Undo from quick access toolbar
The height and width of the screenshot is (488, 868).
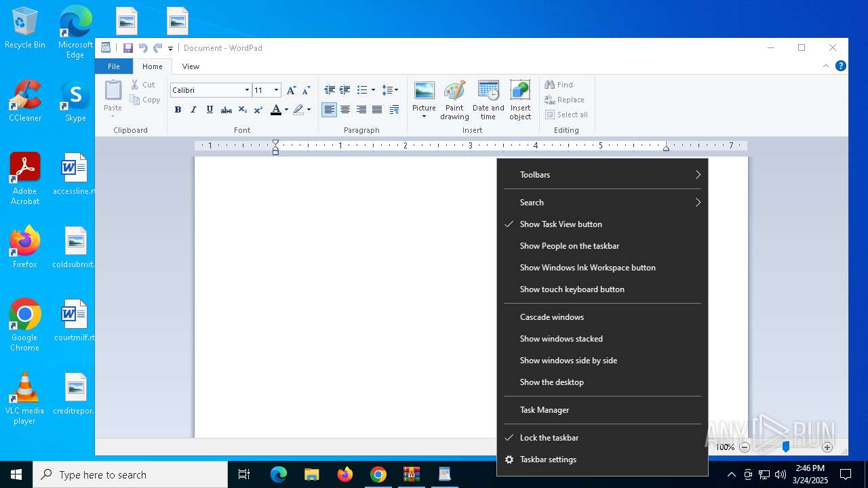click(143, 48)
